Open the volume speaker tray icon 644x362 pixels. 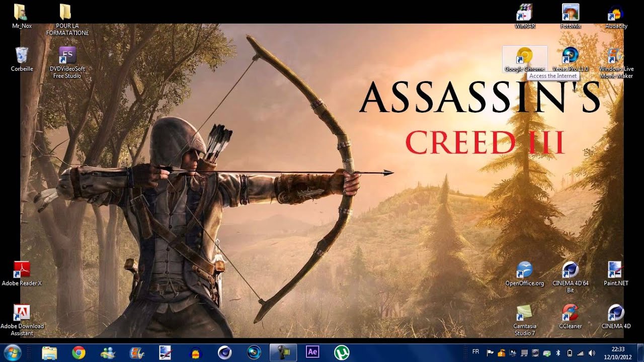592,353
